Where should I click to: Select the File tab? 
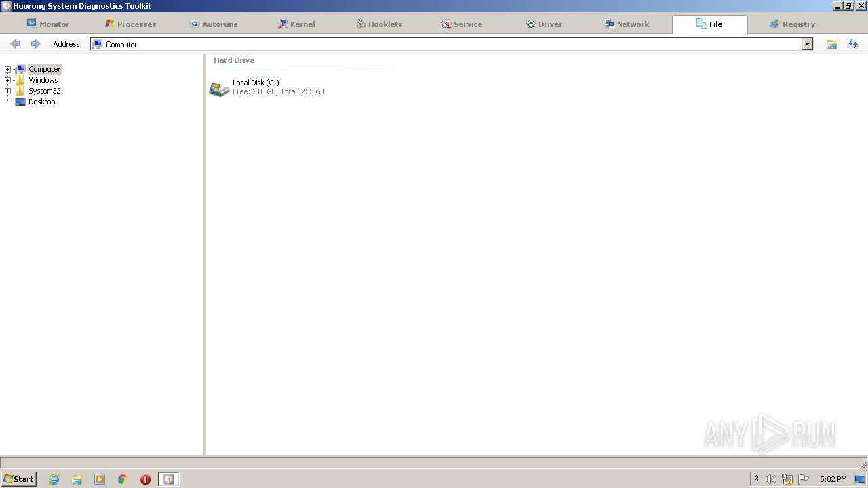coord(709,24)
